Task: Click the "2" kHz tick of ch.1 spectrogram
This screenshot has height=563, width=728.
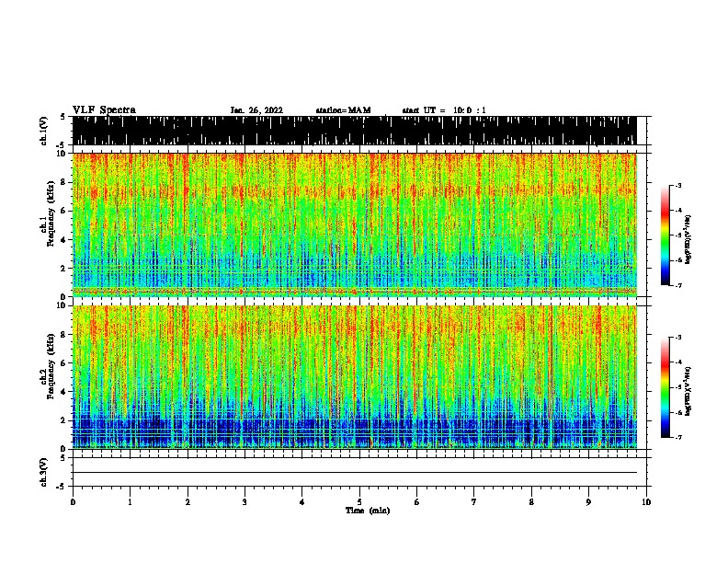Action: tap(64, 268)
